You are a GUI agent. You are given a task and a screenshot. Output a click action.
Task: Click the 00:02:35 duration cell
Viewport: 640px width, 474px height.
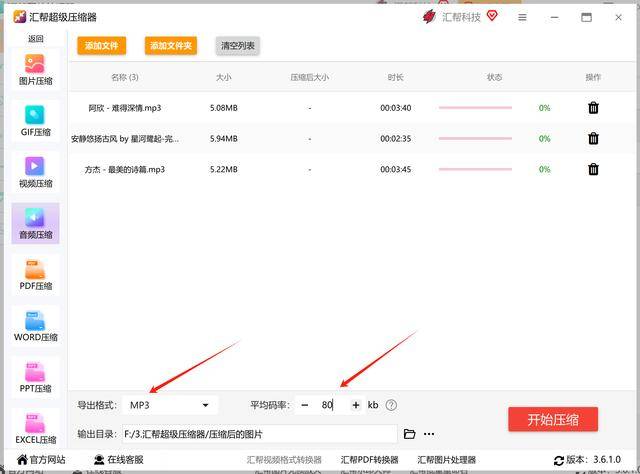(x=396, y=138)
